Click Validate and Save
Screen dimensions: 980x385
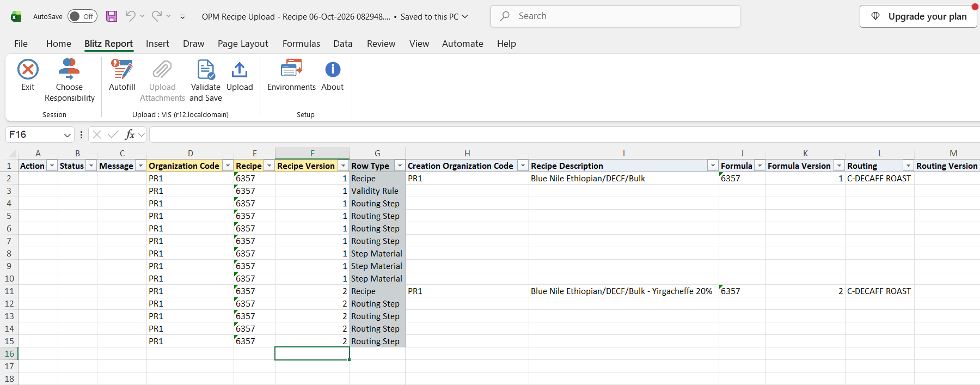(x=206, y=80)
